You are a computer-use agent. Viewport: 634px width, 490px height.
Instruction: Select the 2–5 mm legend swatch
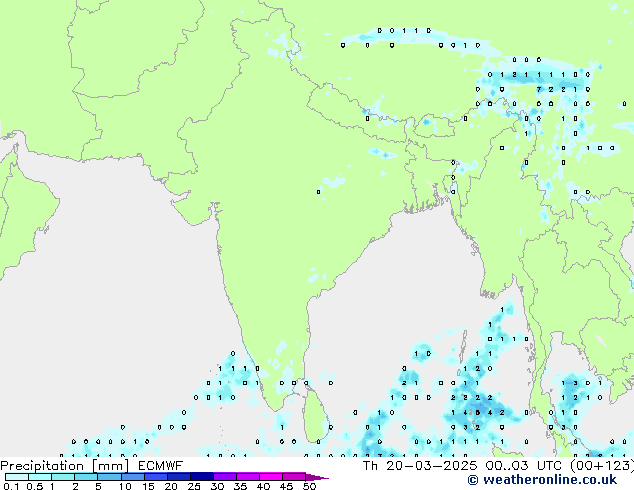86,477
